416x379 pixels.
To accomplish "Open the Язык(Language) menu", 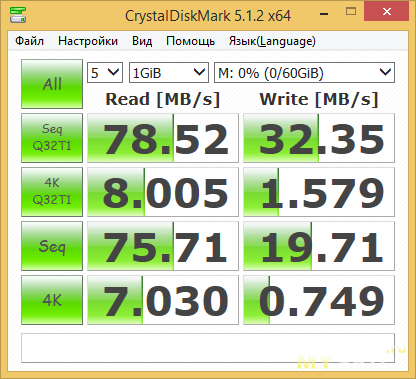I will (x=272, y=41).
